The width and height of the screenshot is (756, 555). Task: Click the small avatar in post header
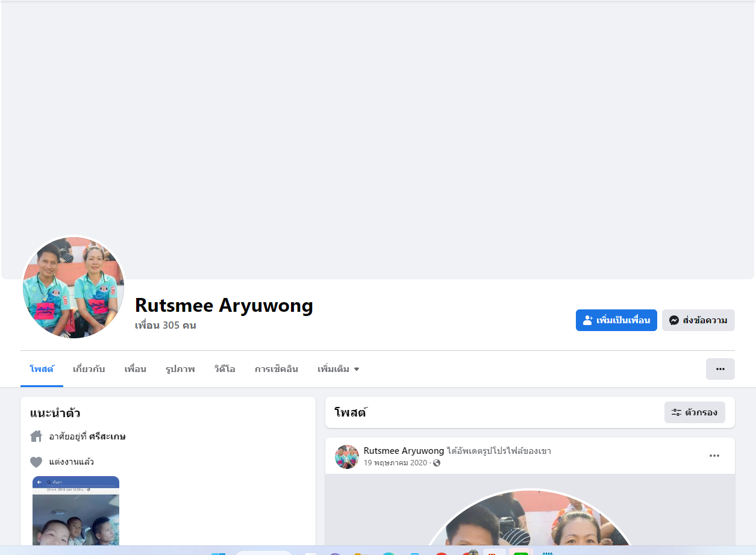click(x=347, y=457)
